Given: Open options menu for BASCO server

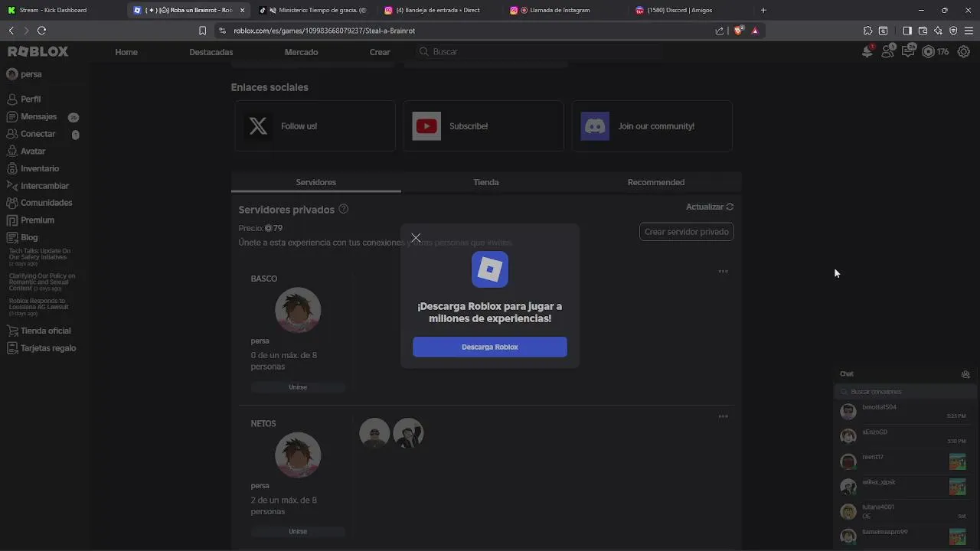Looking at the screenshot, I should coord(723,272).
